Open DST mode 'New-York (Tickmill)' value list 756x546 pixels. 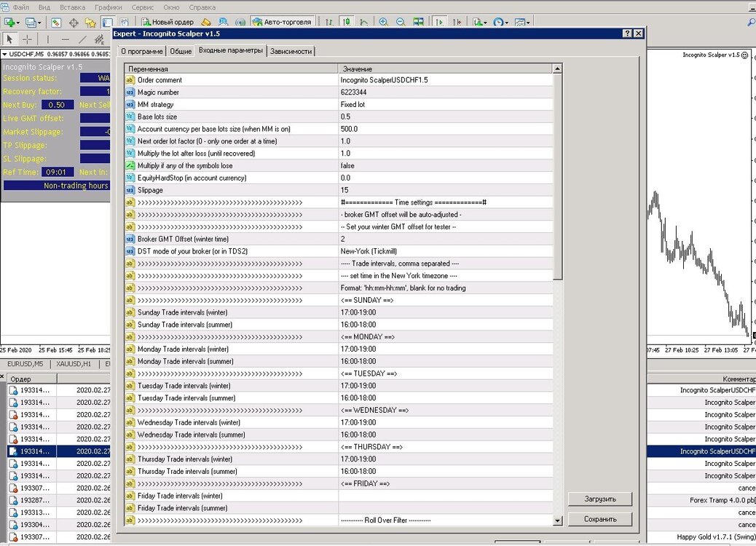click(x=446, y=252)
